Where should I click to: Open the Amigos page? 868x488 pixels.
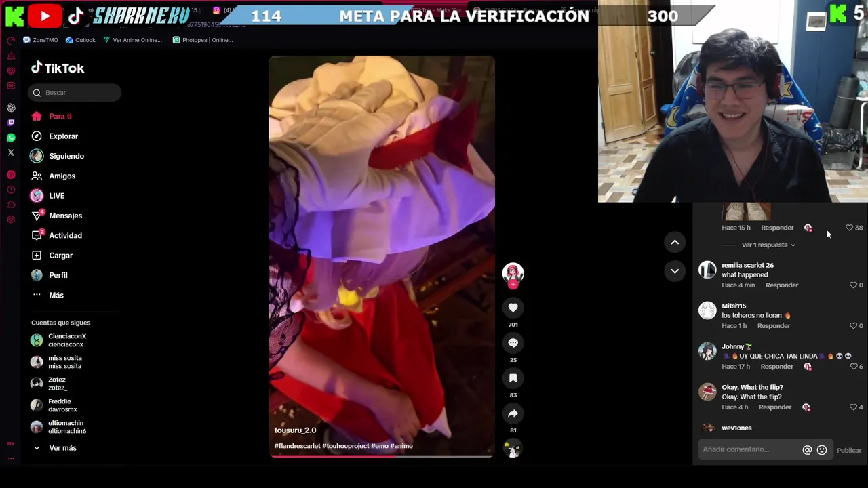pyautogui.click(x=53, y=176)
